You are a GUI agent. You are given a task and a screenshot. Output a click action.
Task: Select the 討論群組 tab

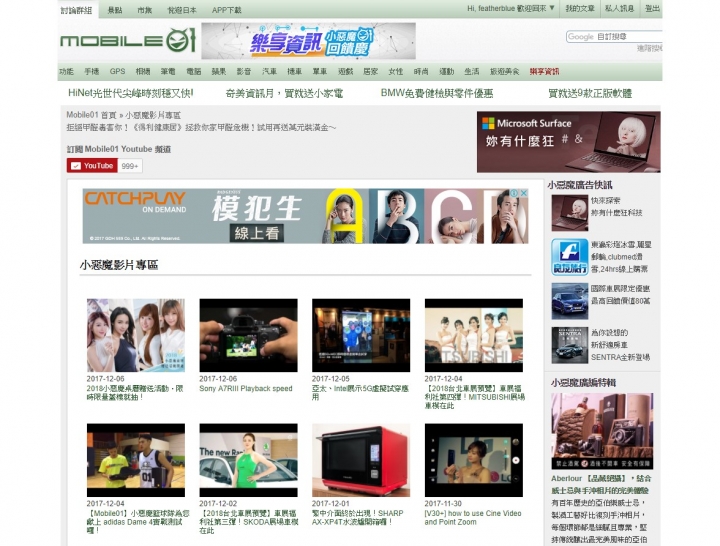76,10
